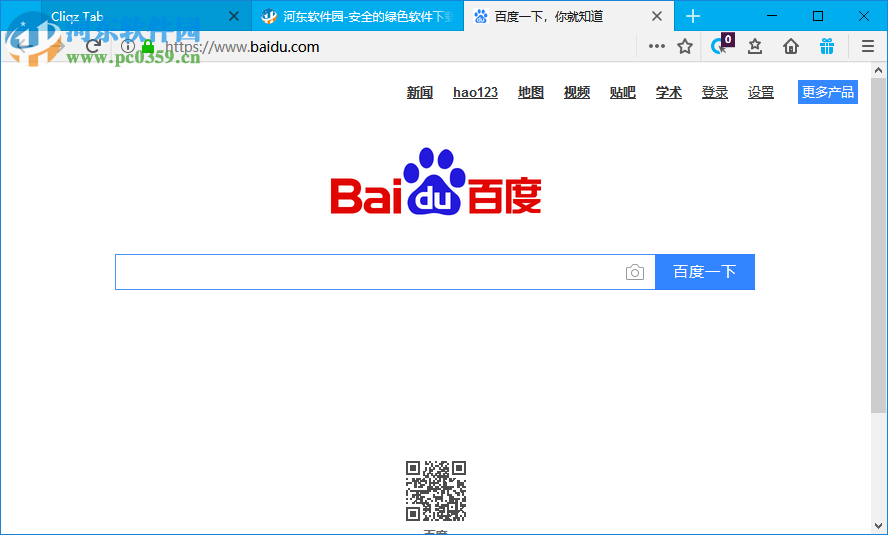
Task: Click the 百度一下 search button
Action: [705, 272]
